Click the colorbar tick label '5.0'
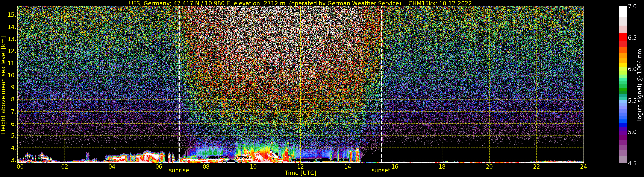Screen dimensions: 644x177 (632, 132)
